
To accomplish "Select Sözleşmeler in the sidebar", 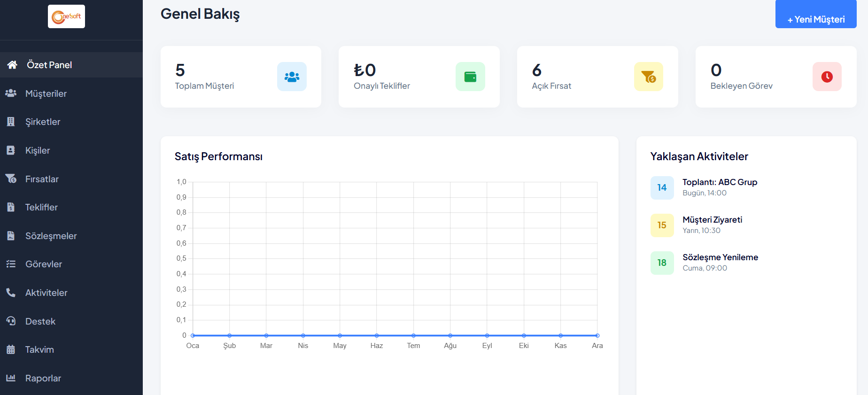I will click(x=51, y=236).
